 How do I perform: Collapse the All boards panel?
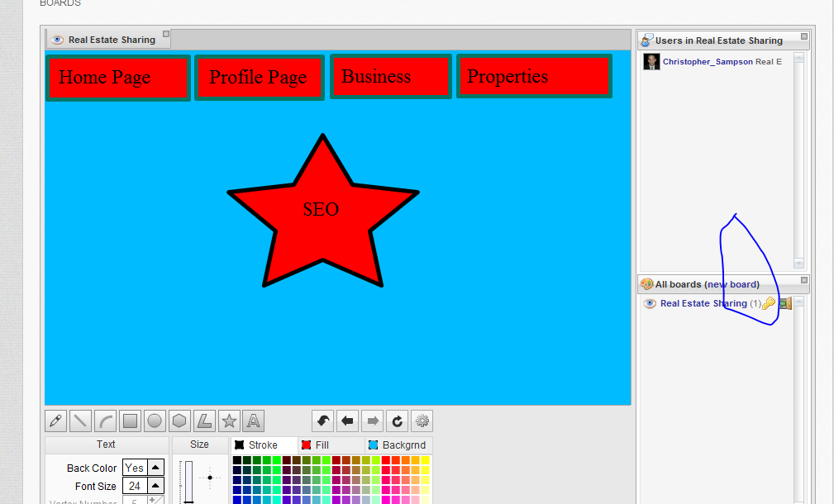(x=804, y=280)
